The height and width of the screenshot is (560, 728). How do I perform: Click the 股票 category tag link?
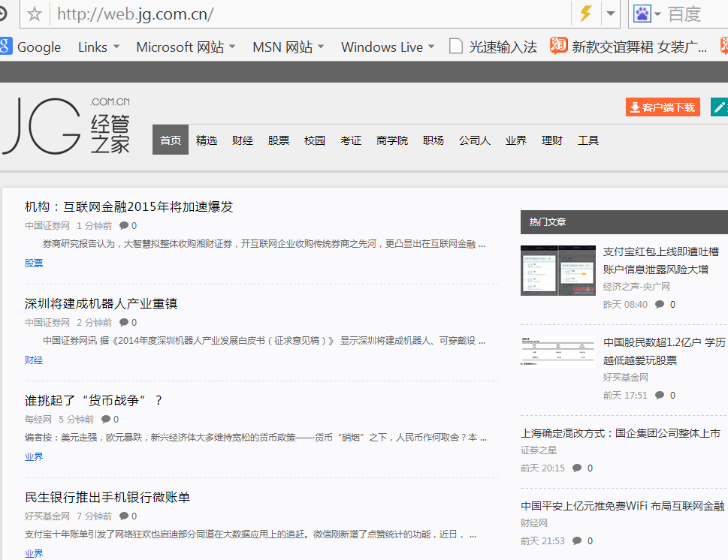pos(33,263)
